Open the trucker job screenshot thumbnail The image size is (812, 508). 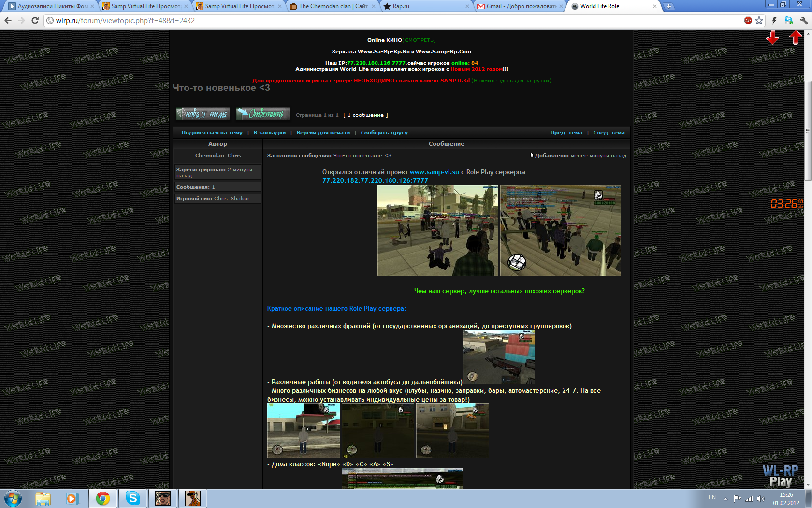499,357
